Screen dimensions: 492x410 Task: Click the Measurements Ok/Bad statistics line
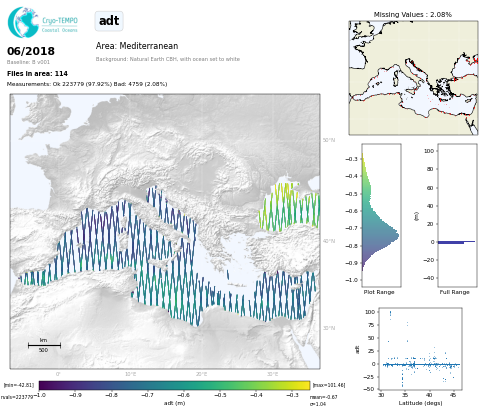(87, 84)
